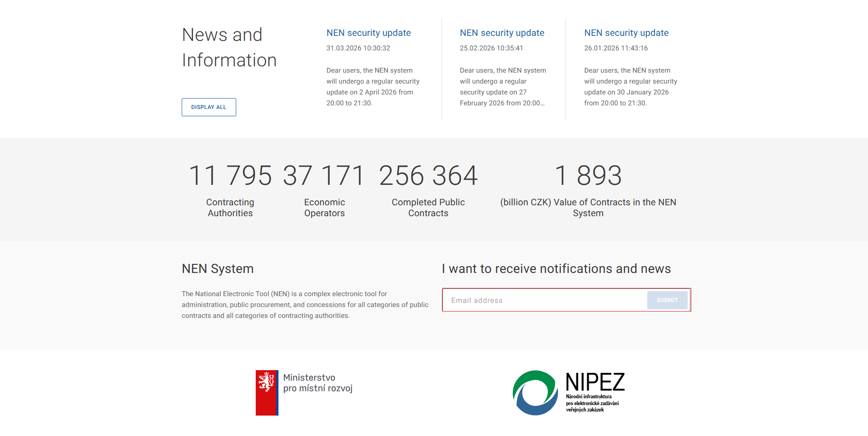Click the 'News and Information' heading
The width and height of the screenshot is (868, 436).
[x=229, y=47]
